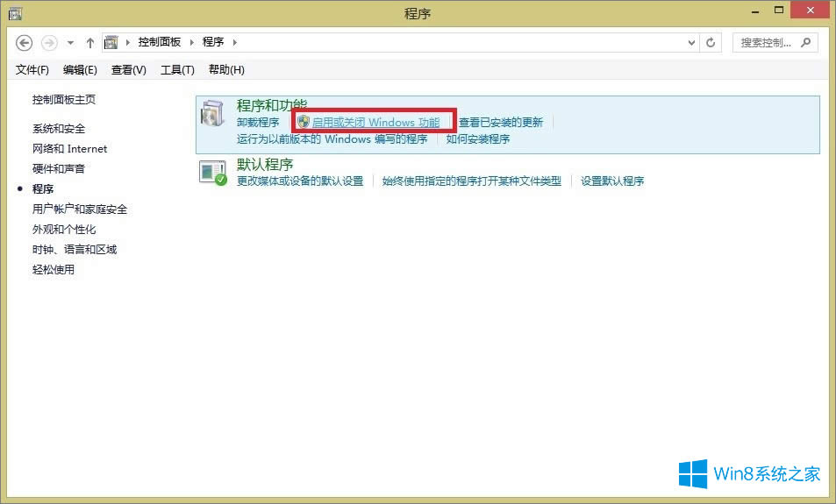This screenshot has height=504, width=836.
Task: Go to 控制面板主页
Action: click(64, 100)
